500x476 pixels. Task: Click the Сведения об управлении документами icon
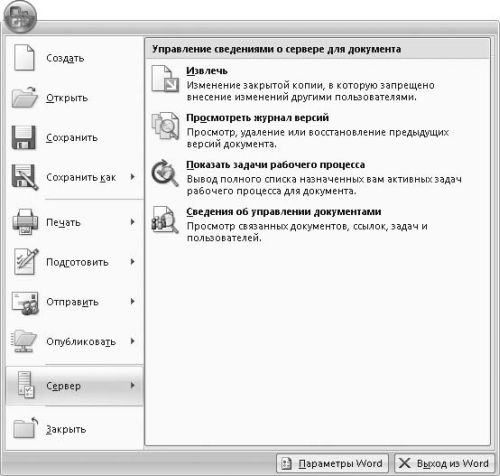coord(165,220)
